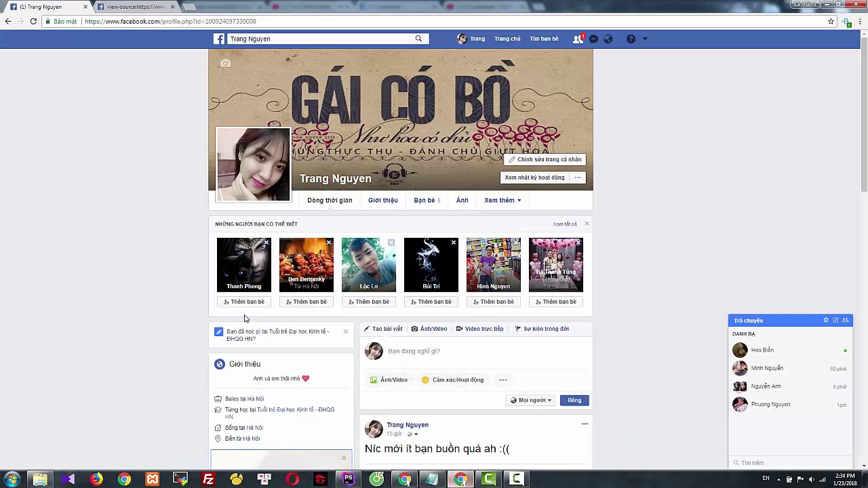Image resolution: width=868 pixels, height=488 pixels.
Task: Expand Xem thêm dropdown
Action: click(x=502, y=200)
